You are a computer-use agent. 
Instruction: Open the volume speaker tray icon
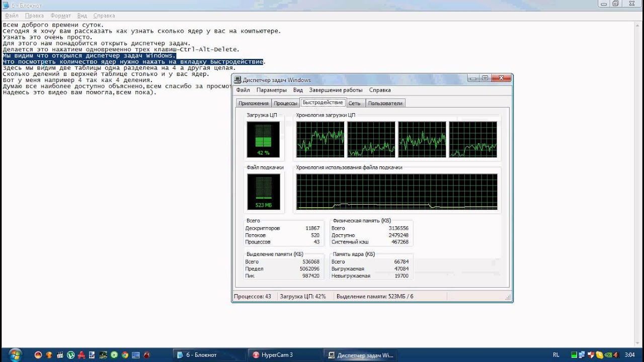point(616,354)
